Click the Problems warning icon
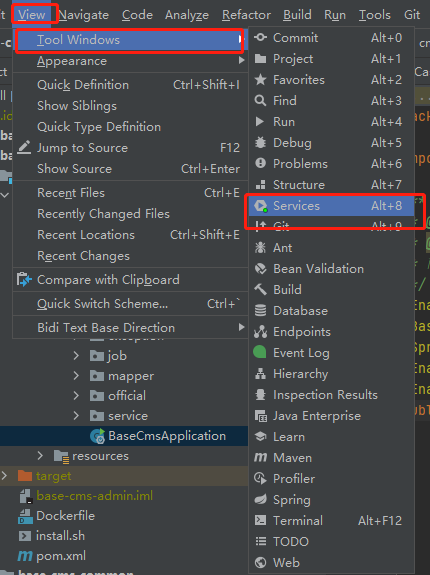This screenshot has height=575, width=430. click(x=260, y=163)
